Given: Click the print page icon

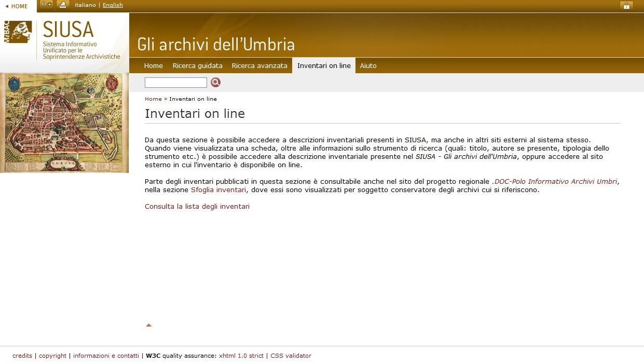Looking at the screenshot, I should click(x=62, y=5).
